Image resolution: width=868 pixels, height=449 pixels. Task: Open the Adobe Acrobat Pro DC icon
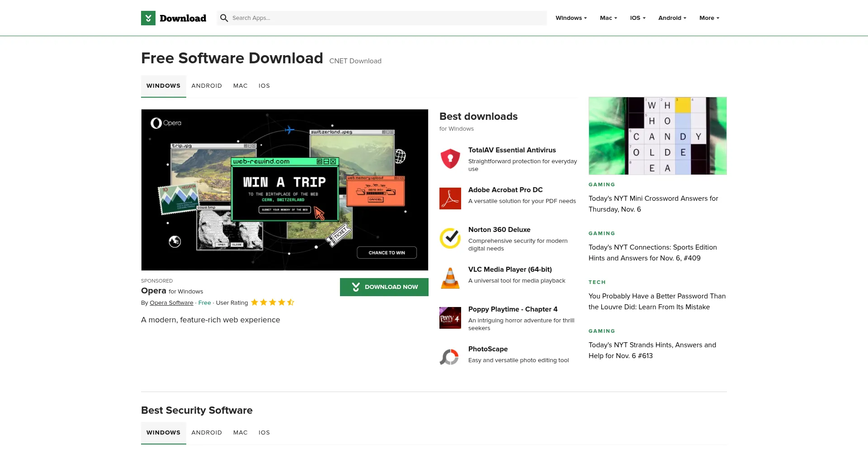450,199
